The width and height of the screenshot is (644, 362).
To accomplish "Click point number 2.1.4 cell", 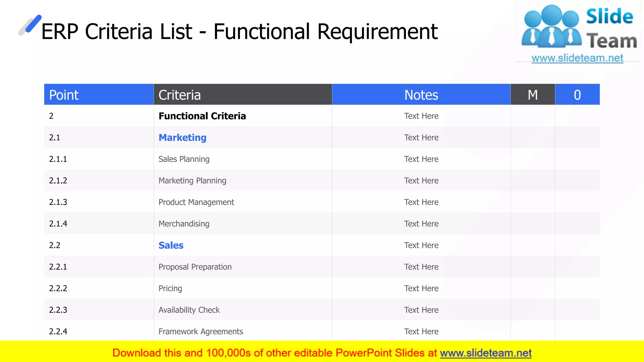I will 99,223.
